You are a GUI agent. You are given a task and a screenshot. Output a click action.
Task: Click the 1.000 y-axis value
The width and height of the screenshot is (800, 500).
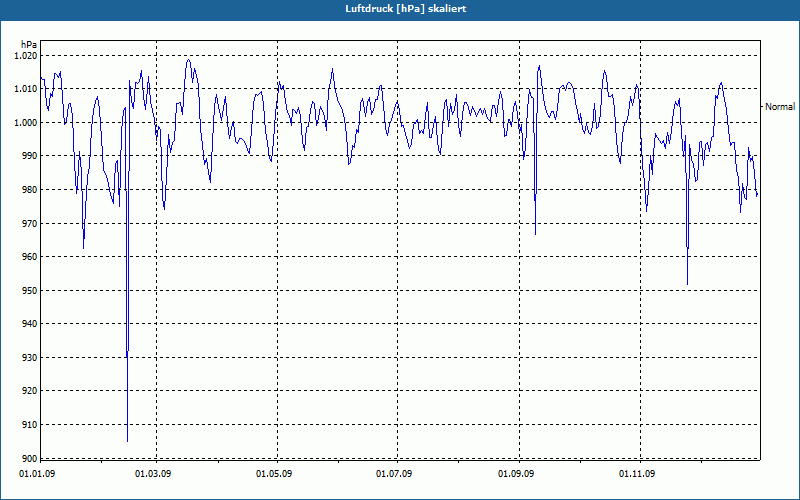click(x=26, y=122)
